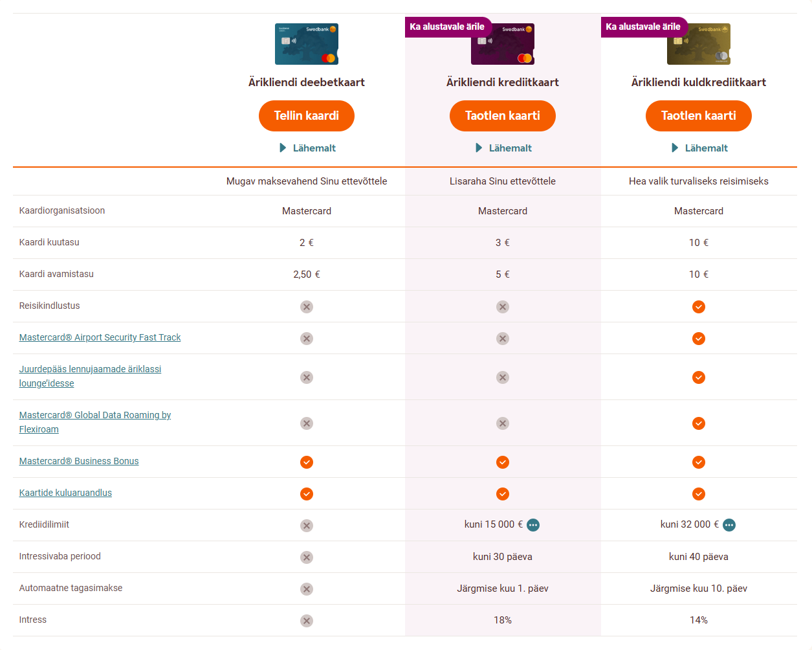Viewport: 812px width, 650px height.
Task: Click debit card's Business Bonus checkmark icon
Action: click(x=307, y=462)
